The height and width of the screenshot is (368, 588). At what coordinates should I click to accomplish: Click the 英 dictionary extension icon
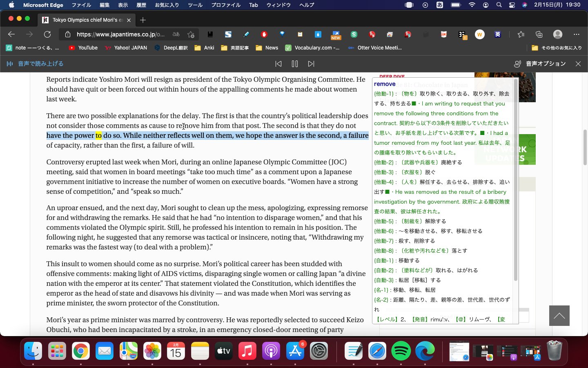point(498,34)
